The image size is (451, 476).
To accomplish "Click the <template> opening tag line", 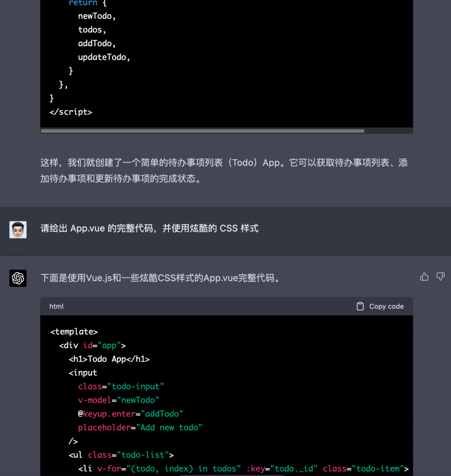I will click(74, 332).
